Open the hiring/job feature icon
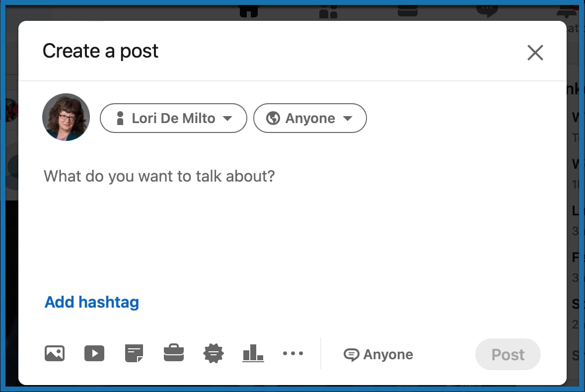The height and width of the screenshot is (392, 585). pyautogui.click(x=174, y=353)
